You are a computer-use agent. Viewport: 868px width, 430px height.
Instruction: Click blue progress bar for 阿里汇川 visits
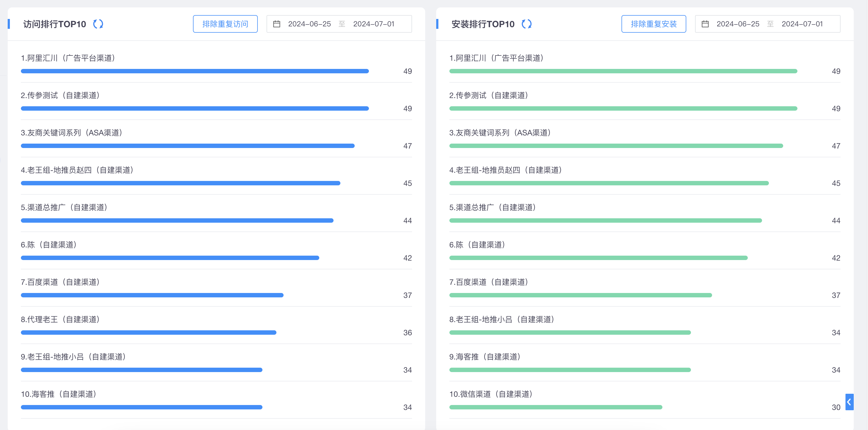(x=195, y=71)
